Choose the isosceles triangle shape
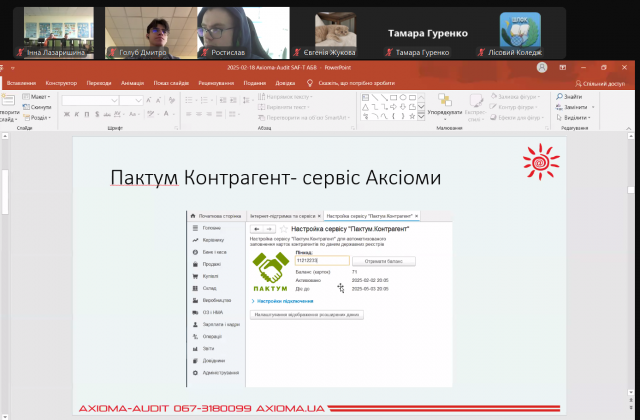The image size is (640, 420). (365, 107)
